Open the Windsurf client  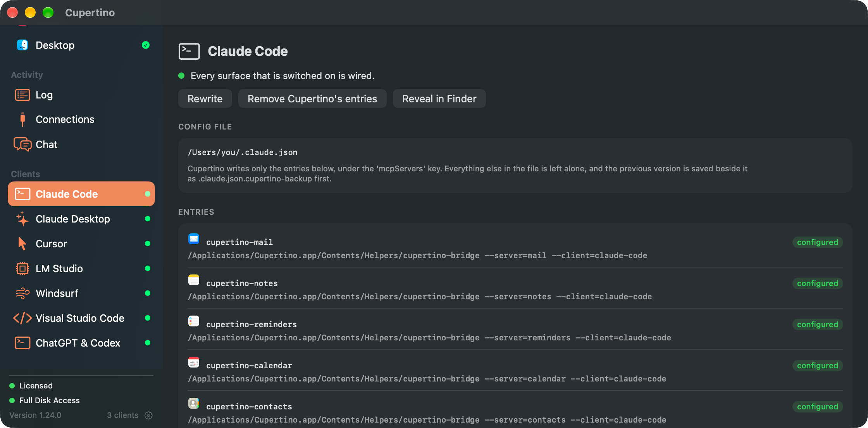coord(81,293)
